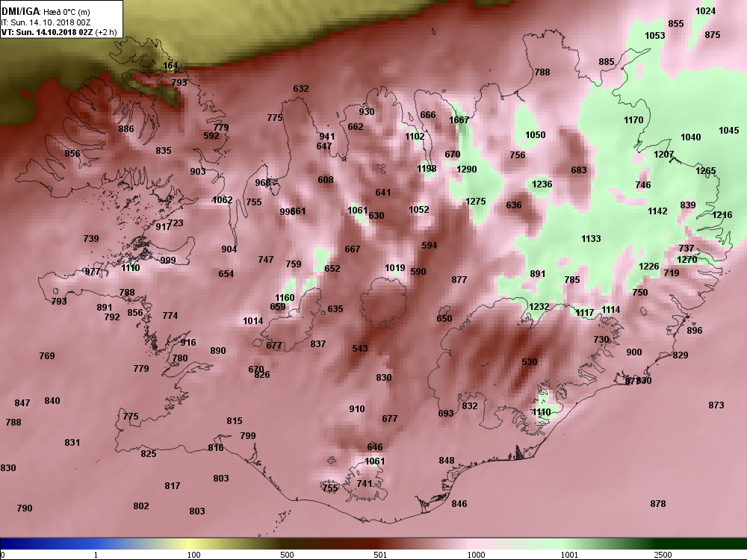This screenshot has width=747, height=560.
Task: Click the 1232 value on the map
Action: pos(539,307)
